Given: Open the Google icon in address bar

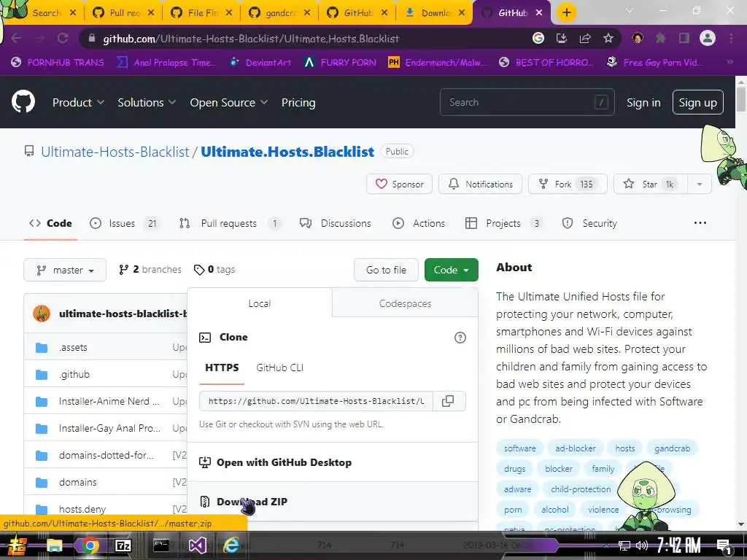Looking at the screenshot, I should point(538,38).
